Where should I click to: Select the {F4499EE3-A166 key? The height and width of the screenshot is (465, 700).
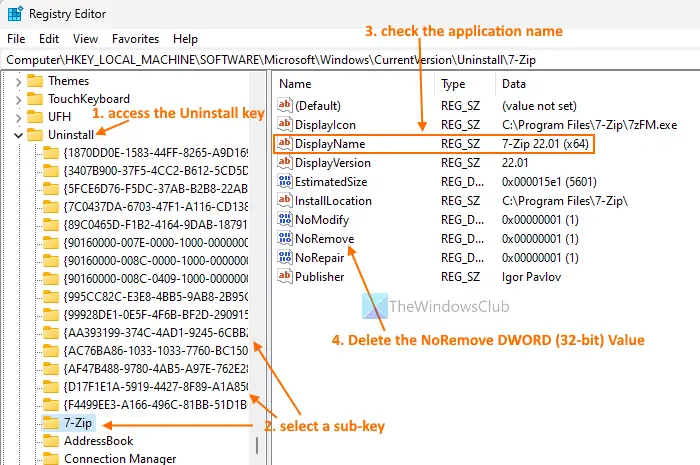click(x=156, y=404)
